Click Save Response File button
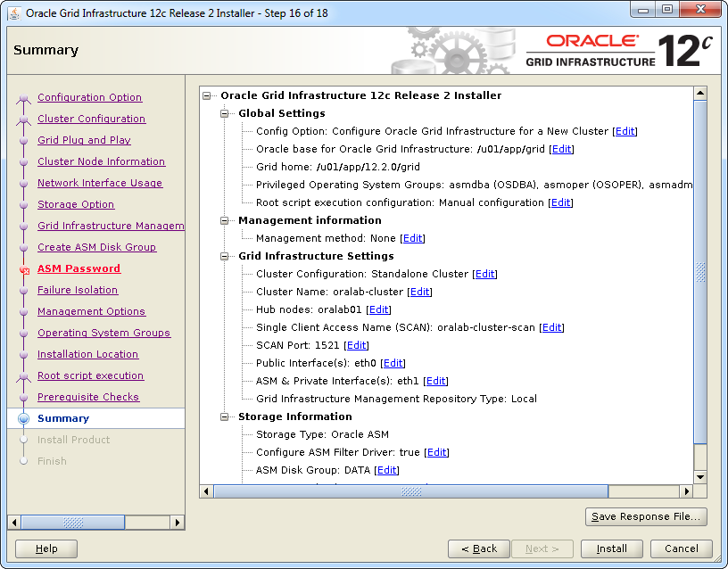The image size is (728, 569). coord(646,516)
